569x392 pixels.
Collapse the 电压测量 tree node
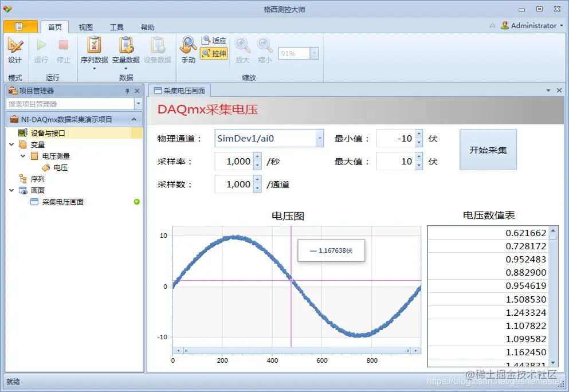pyautogui.click(x=23, y=156)
